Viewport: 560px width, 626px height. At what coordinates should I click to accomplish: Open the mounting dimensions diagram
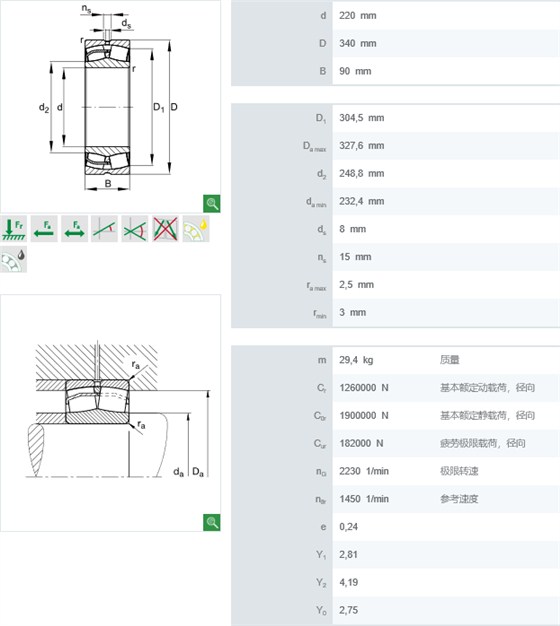click(x=111, y=413)
